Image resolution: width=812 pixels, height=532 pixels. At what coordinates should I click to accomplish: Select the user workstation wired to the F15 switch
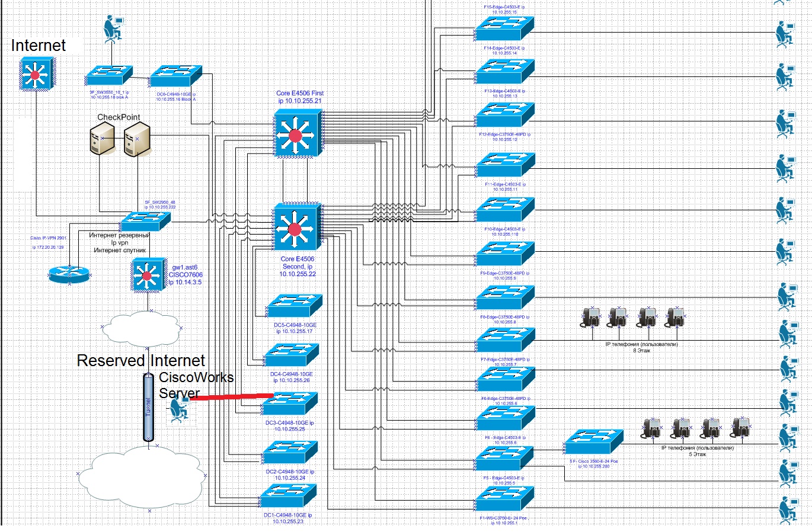tap(786, 34)
